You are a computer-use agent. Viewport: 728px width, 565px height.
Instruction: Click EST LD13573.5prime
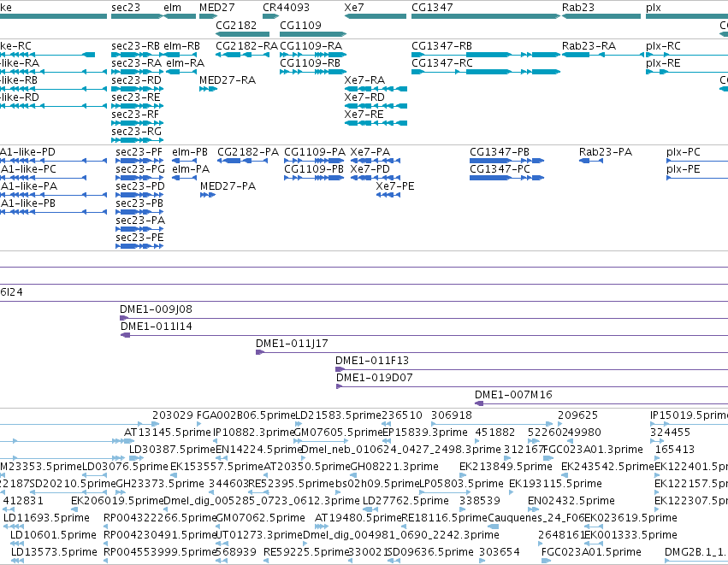[54, 552]
